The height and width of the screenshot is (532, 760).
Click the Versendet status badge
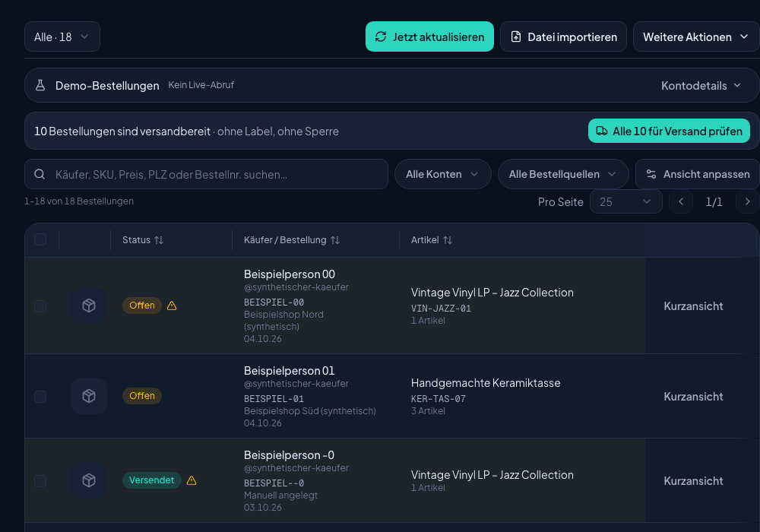pyautogui.click(x=151, y=480)
